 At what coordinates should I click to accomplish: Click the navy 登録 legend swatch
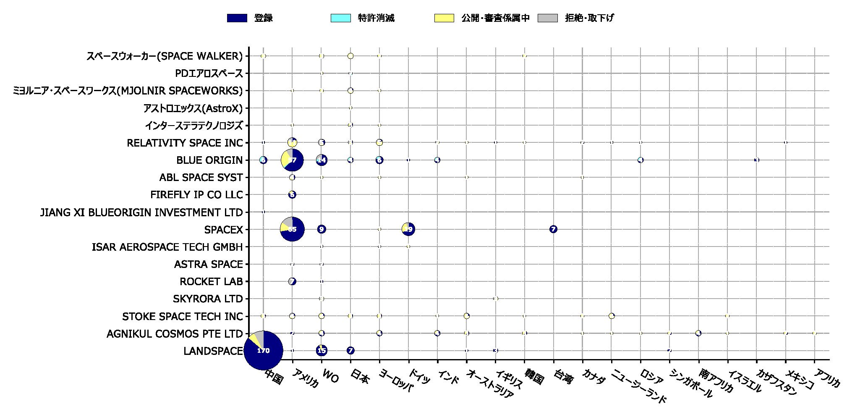pos(237,18)
